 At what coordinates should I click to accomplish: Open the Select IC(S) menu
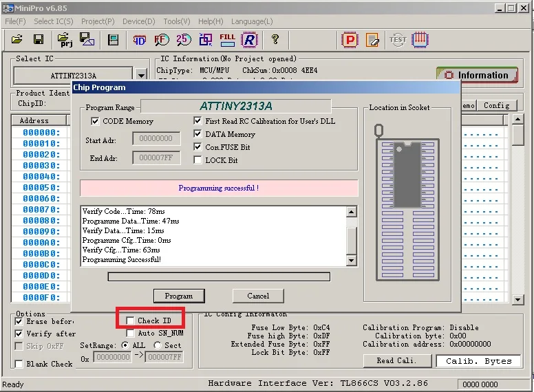click(54, 21)
